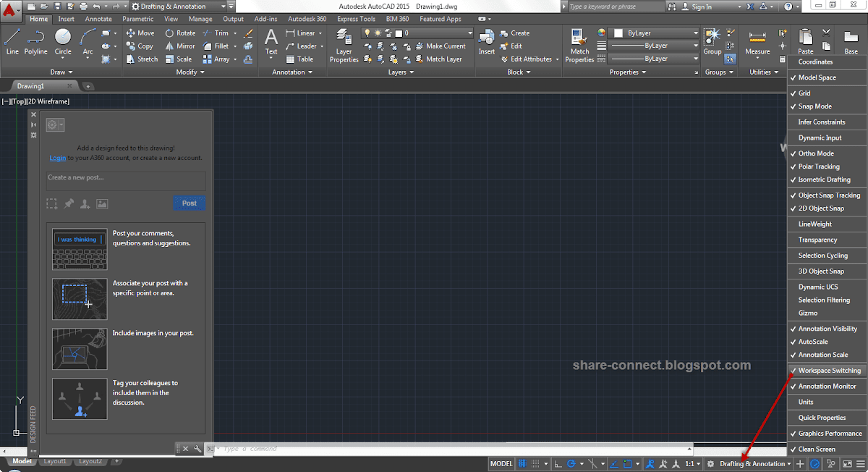
Task: Uncheck Snap Mode option
Action: pos(826,106)
